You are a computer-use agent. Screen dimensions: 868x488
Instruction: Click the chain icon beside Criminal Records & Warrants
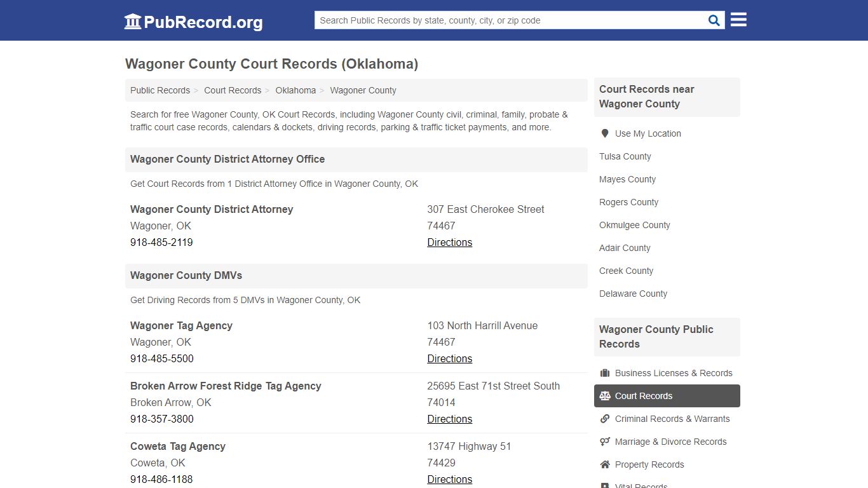pos(605,418)
